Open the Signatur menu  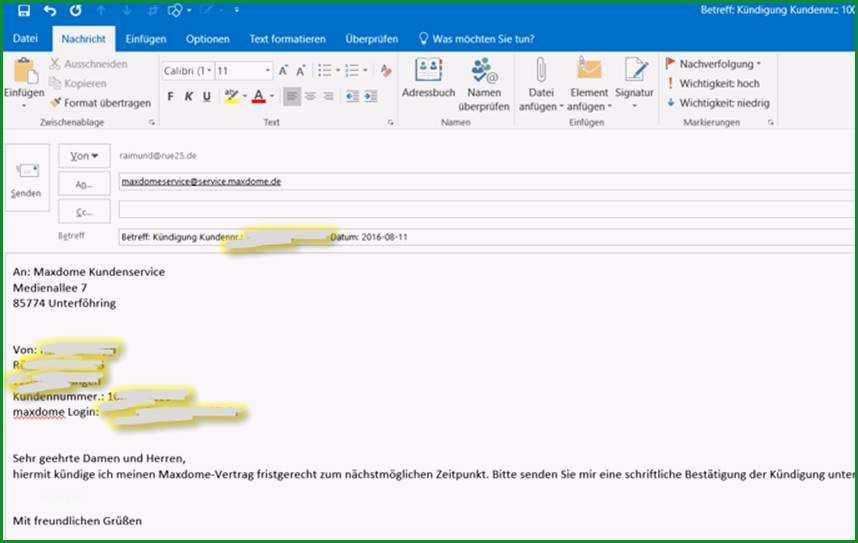pyautogui.click(x=635, y=82)
